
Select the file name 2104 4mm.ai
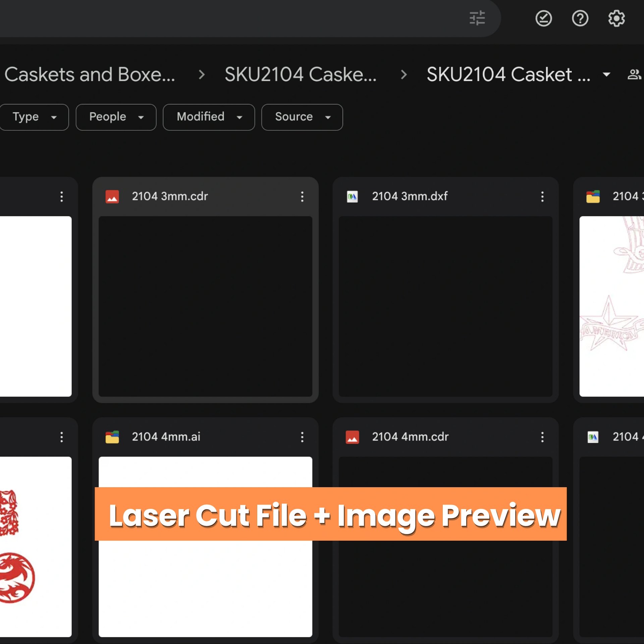point(166,437)
